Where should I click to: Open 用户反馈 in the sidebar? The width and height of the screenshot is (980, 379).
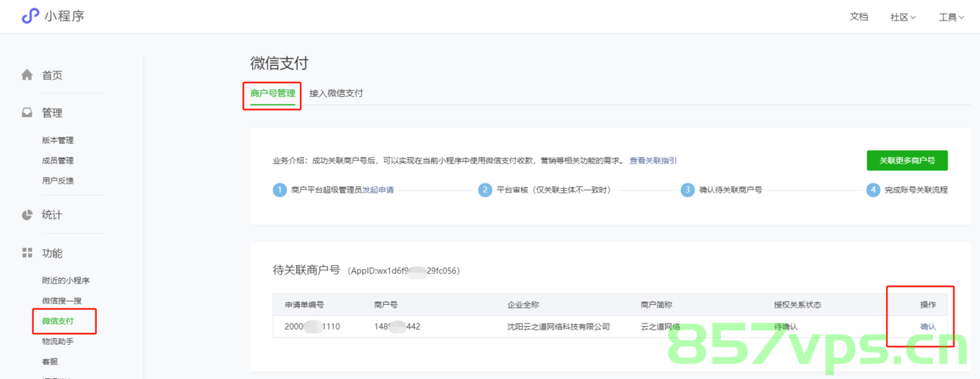[58, 180]
